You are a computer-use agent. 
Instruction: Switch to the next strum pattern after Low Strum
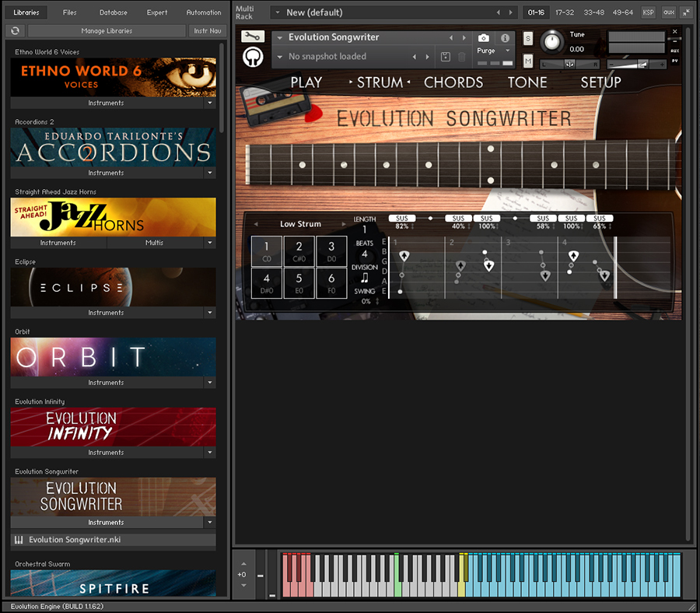click(343, 224)
